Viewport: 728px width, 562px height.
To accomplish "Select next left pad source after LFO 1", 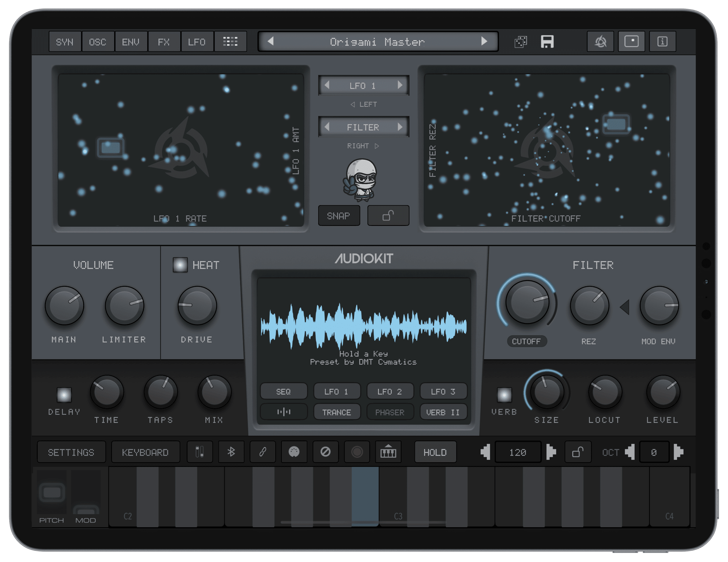I will pos(400,85).
